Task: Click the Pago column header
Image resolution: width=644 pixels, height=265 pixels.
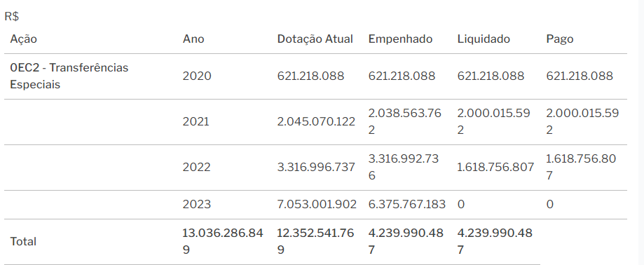Action: pyautogui.click(x=559, y=39)
